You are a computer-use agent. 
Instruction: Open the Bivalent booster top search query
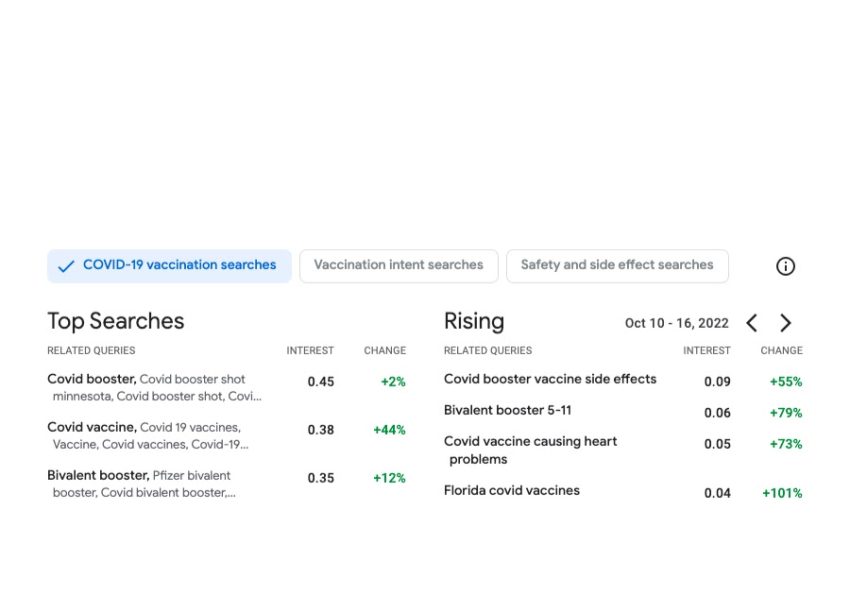tap(141, 484)
